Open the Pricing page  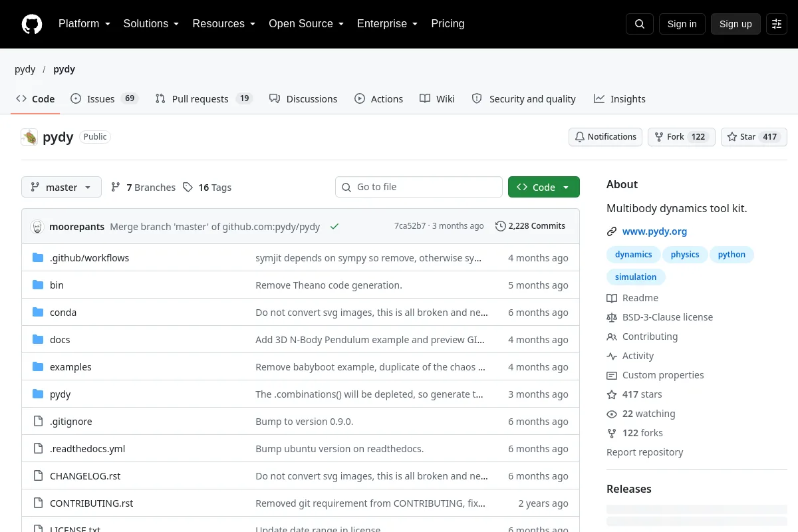(448, 24)
